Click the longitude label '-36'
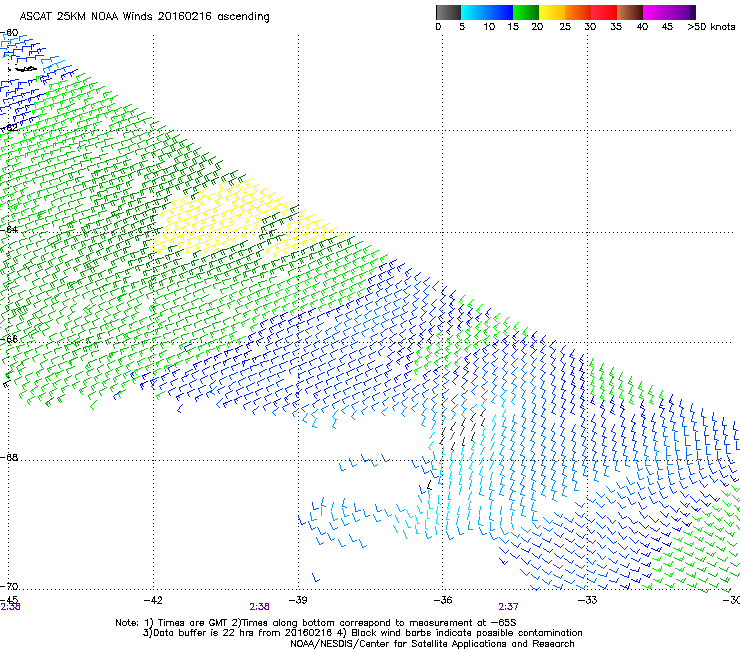Screen dimensions: 740x650 tap(443, 600)
